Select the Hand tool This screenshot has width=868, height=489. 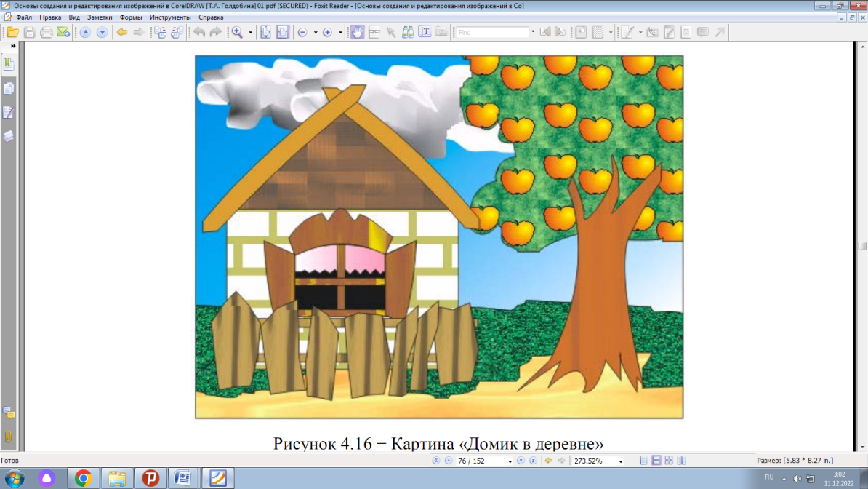tap(358, 32)
